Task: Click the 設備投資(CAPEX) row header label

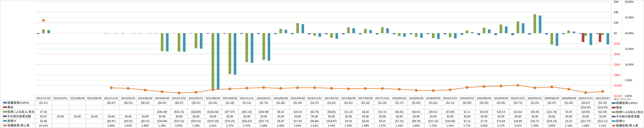Action: 18,103
